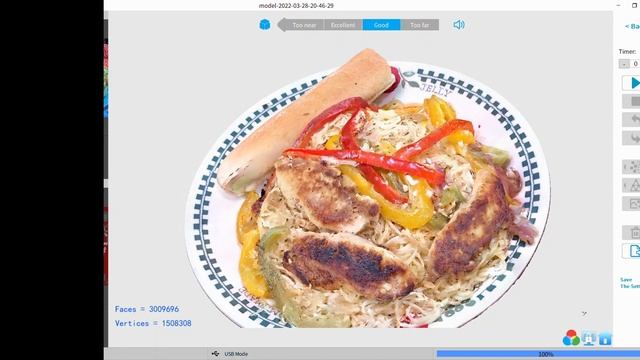Click the timer minus stepper button

(x=624, y=64)
